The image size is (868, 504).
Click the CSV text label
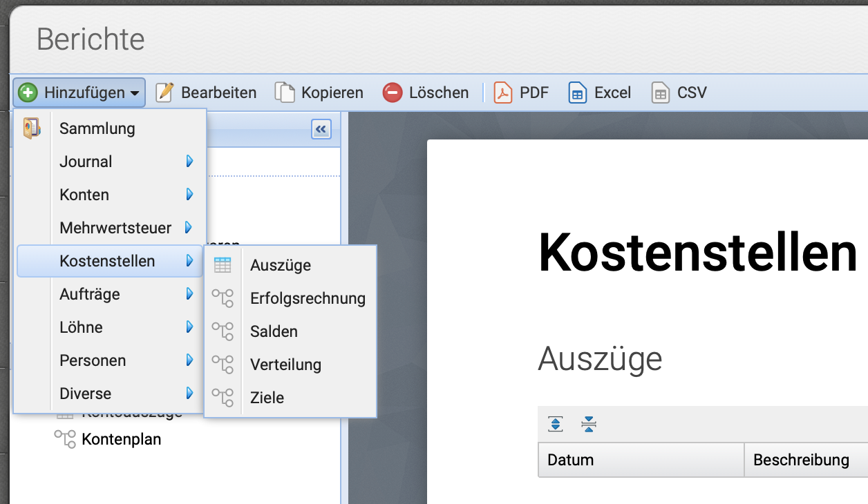(x=692, y=93)
